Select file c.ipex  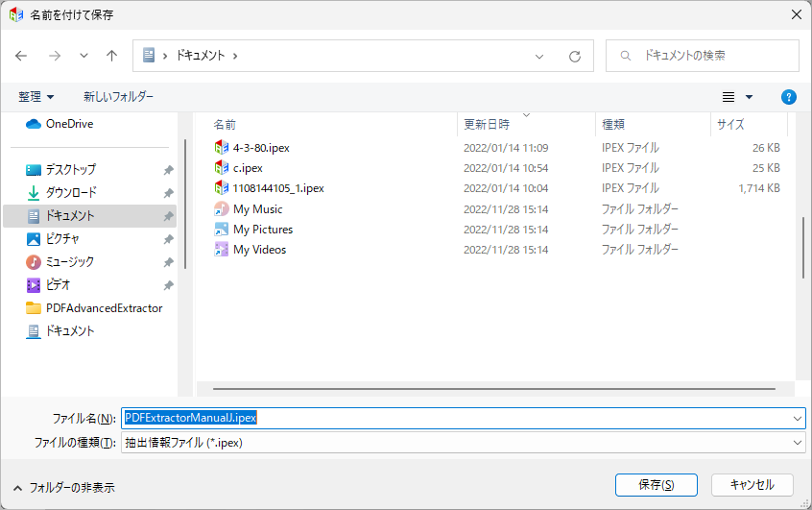coord(248,168)
